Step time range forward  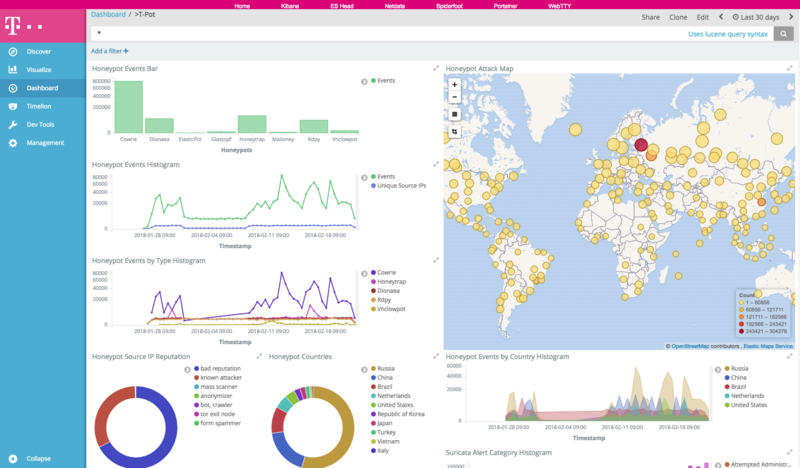pos(791,17)
